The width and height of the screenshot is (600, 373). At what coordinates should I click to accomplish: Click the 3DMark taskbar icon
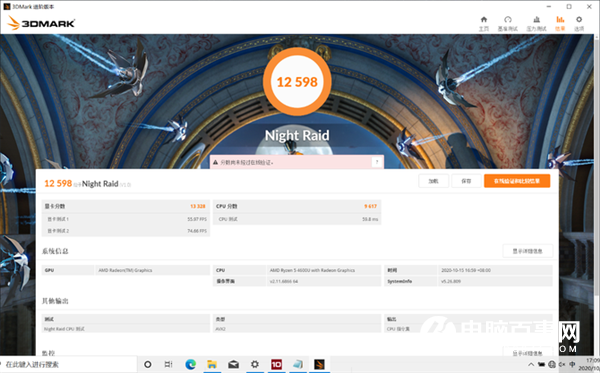(x=319, y=364)
